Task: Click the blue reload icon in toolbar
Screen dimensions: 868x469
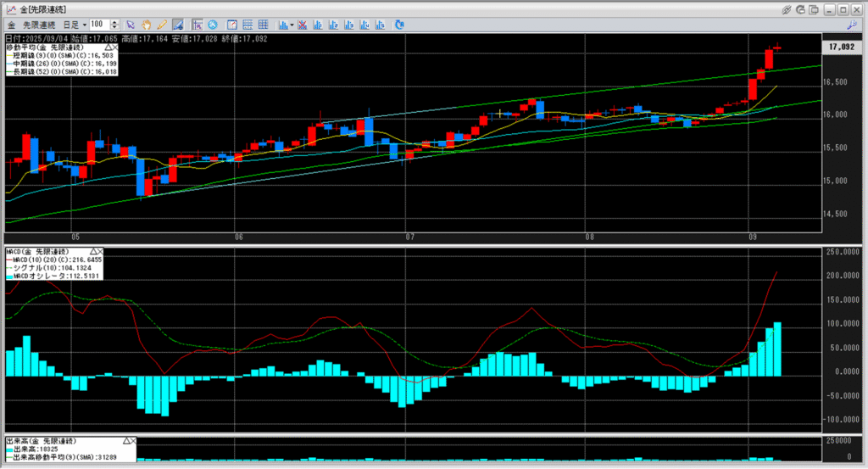Action: 398,25
